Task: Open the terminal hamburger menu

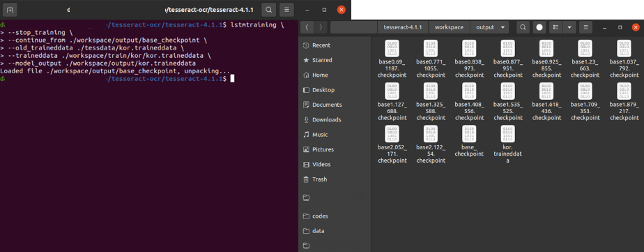Action: pos(286,10)
